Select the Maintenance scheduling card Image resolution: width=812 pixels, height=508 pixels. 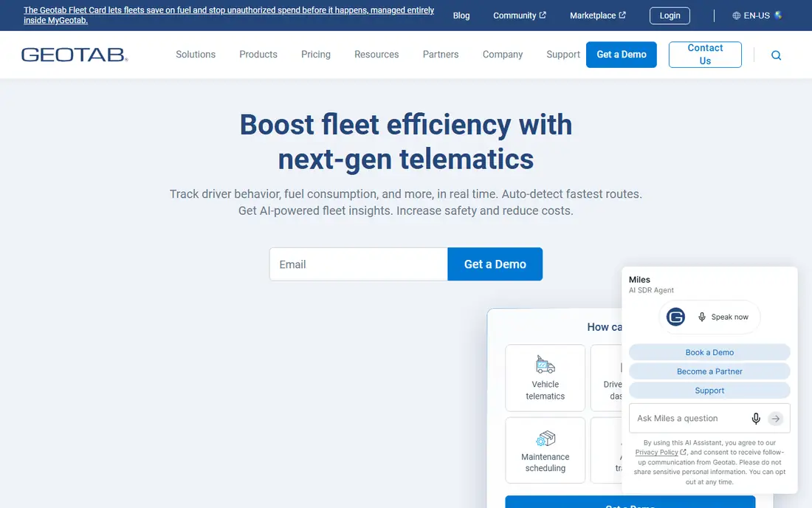click(x=545, y=450)
